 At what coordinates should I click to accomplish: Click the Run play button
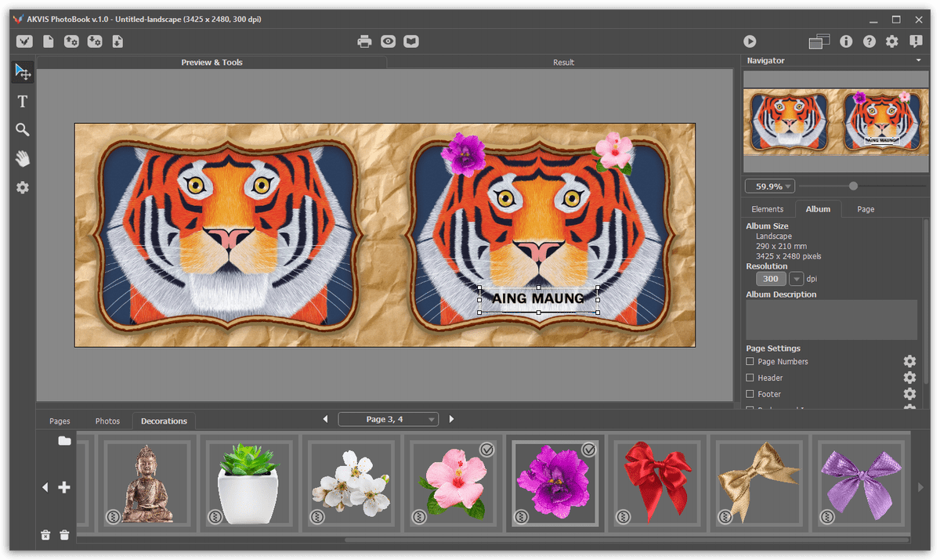(x=750, y=42)
